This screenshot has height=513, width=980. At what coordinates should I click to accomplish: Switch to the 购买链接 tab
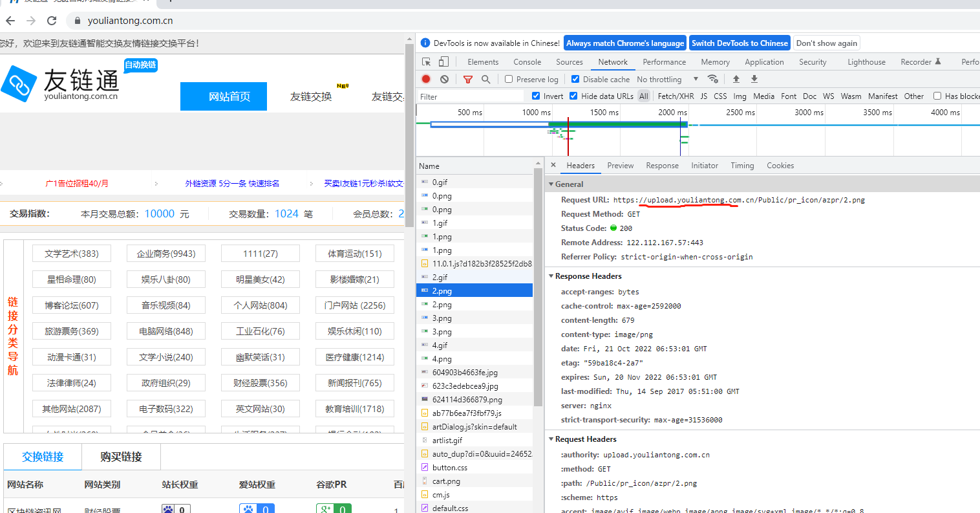121,457
